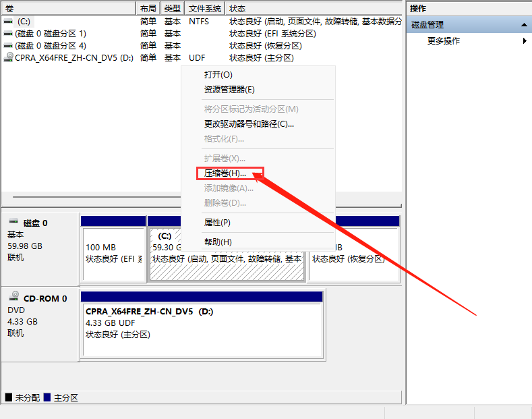
Task: Sort by the 文件系统 column header
Action: pos(204,9)
